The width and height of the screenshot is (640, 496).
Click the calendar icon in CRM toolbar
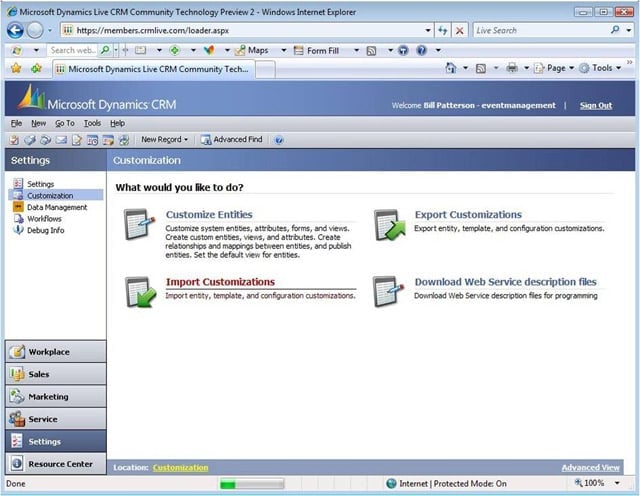pos(92,140)
